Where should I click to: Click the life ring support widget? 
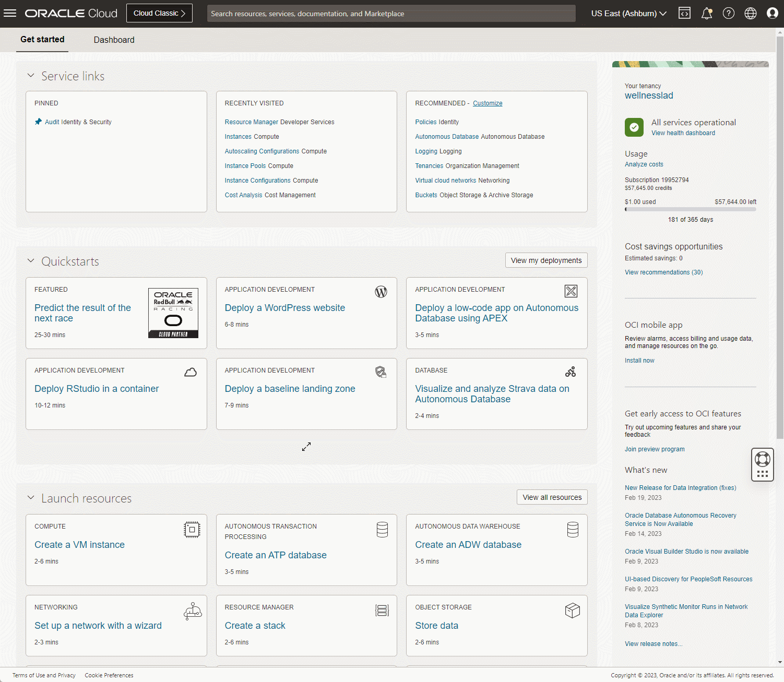(x=762, y=459)
